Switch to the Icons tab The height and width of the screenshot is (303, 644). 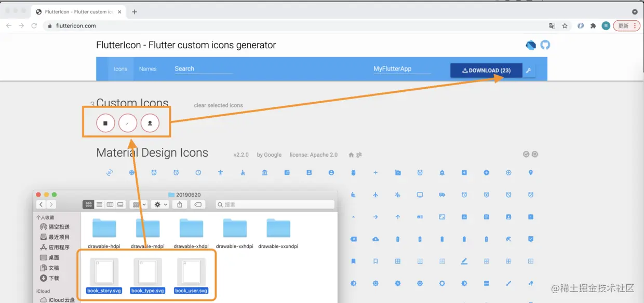tap(120, 69)
